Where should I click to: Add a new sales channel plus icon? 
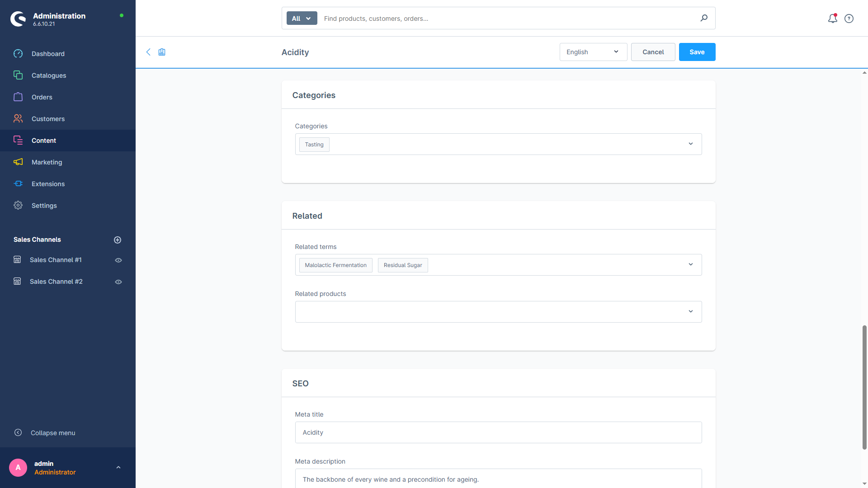pos(118,240)
